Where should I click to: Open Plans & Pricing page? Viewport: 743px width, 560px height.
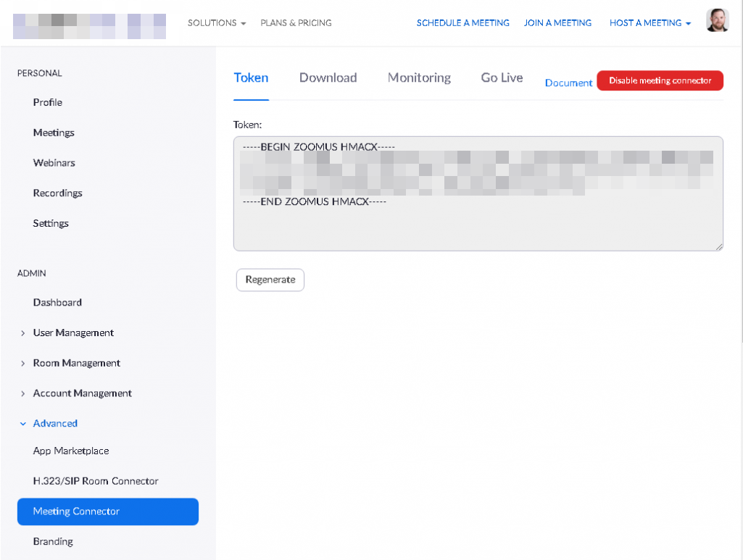pyautogui.click(x=296, y=22)
